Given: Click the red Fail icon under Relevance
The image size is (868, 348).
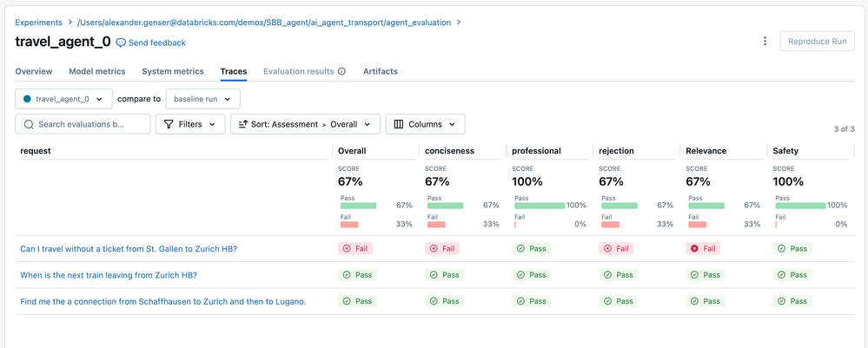Looking at the screenshot, I should coord(694,248).
